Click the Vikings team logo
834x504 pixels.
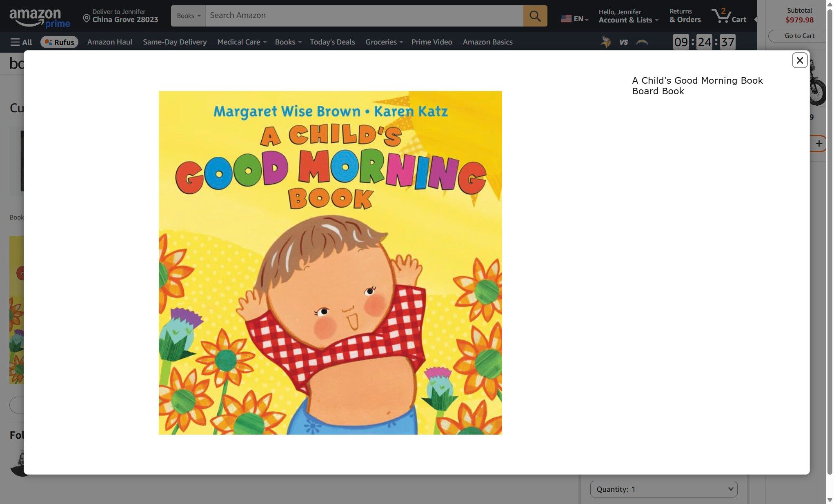pos(606,42)
